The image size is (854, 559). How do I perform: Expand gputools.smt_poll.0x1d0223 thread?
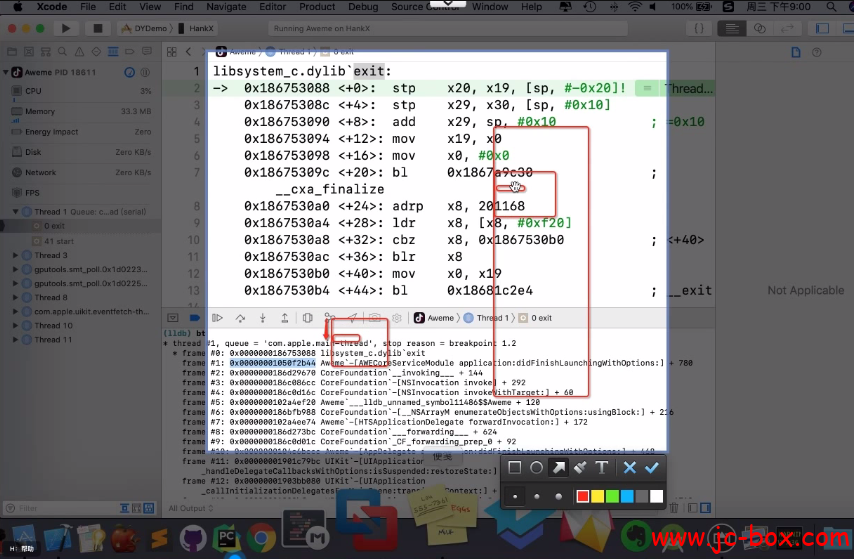point(15,269)
